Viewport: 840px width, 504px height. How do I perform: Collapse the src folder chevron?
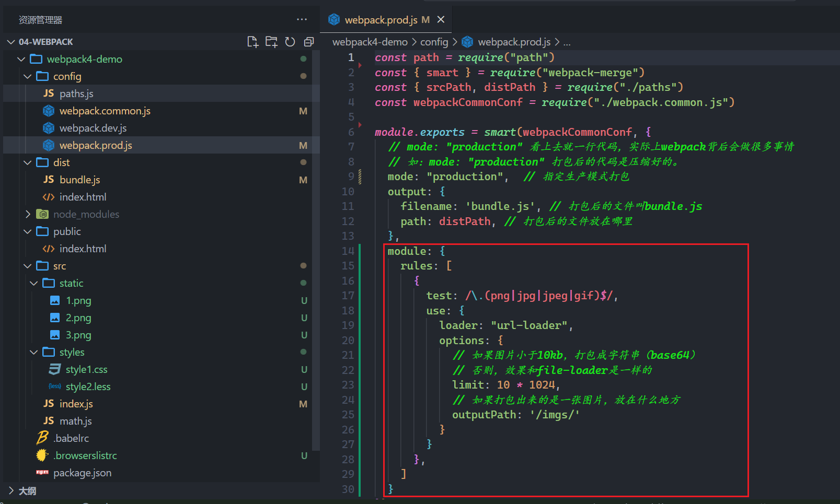point(28,266)
